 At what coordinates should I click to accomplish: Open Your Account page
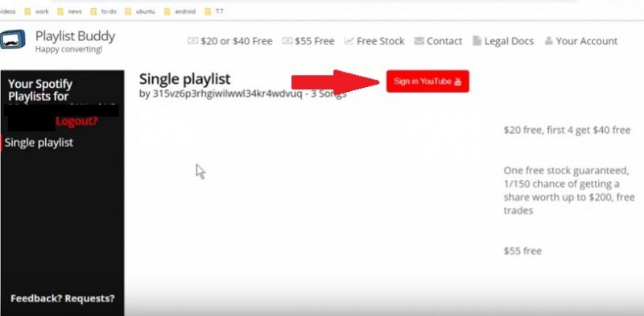click(581, 41)
